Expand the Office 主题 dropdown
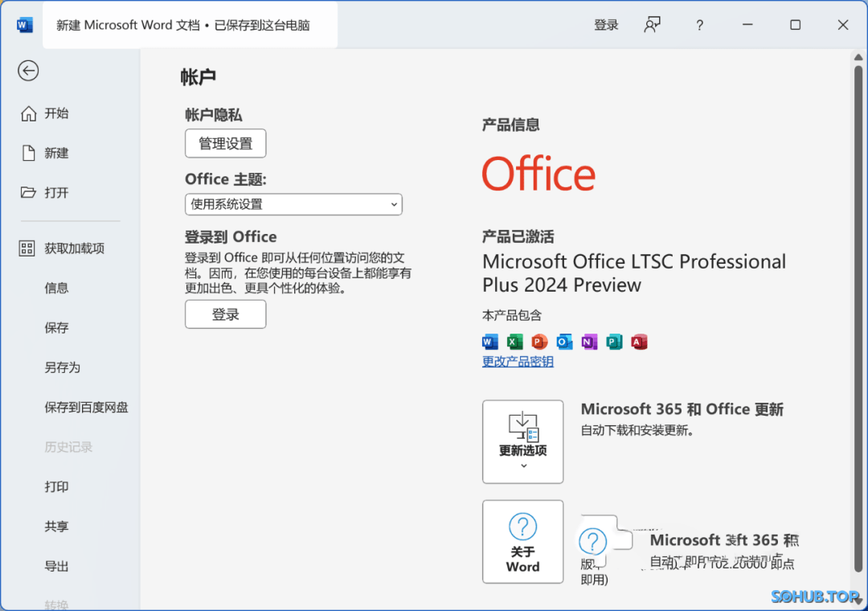 (293, 204)
